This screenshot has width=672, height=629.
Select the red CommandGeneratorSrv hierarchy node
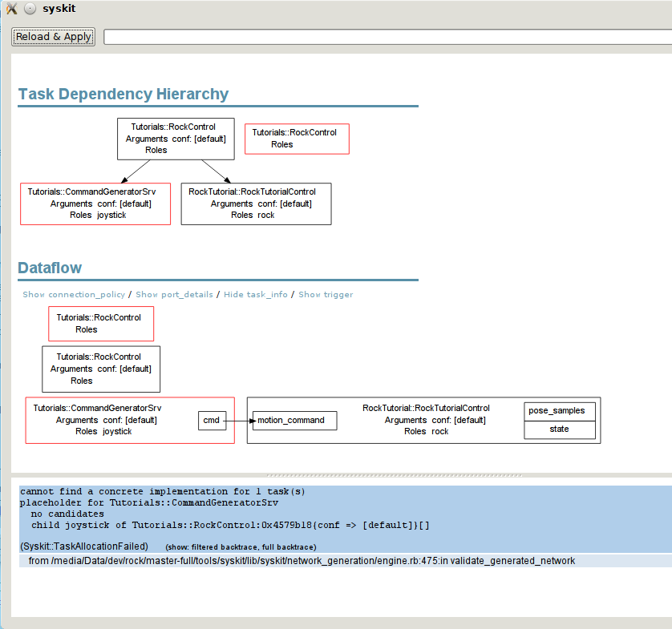pyautogui.click(x=95, y=204)
